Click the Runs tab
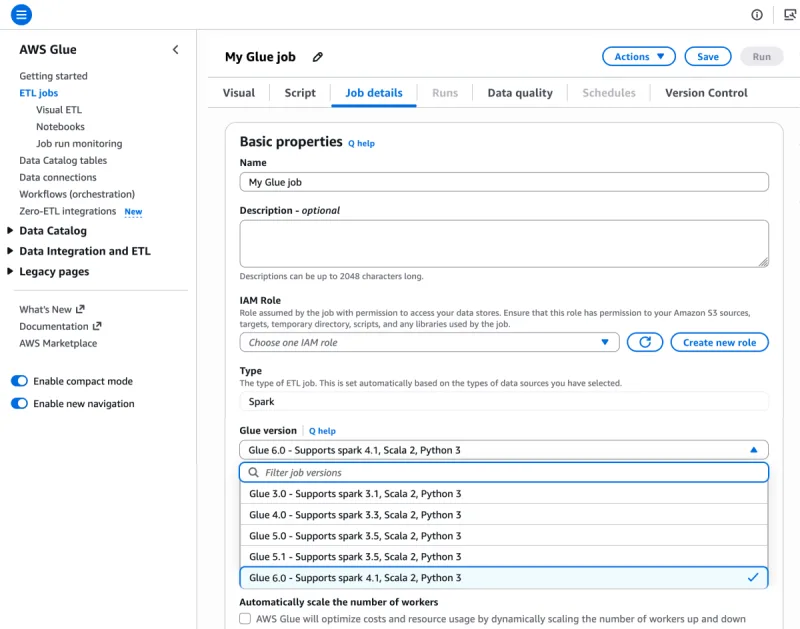 [x=445, y=93]
